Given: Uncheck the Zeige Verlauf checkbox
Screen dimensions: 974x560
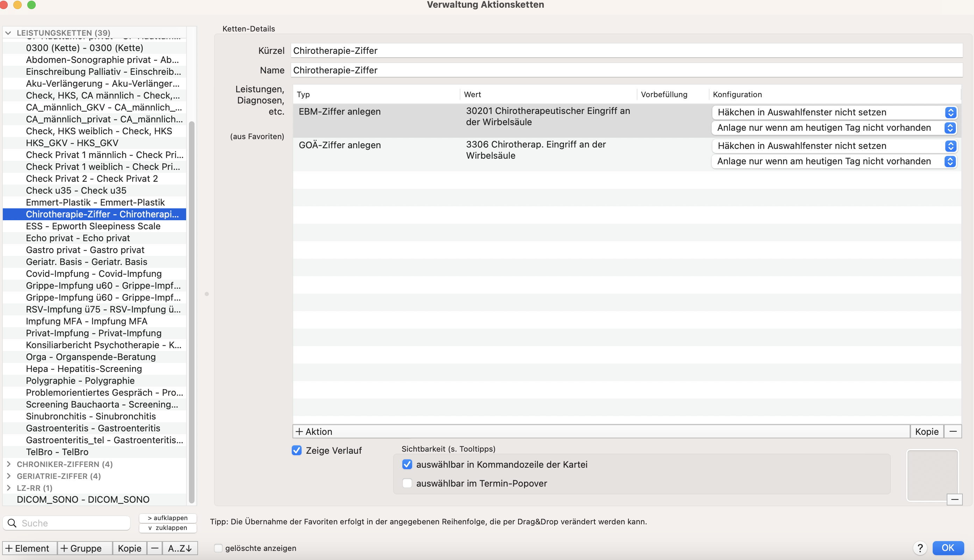Looking at the screenshot, I should click(297, 450).
